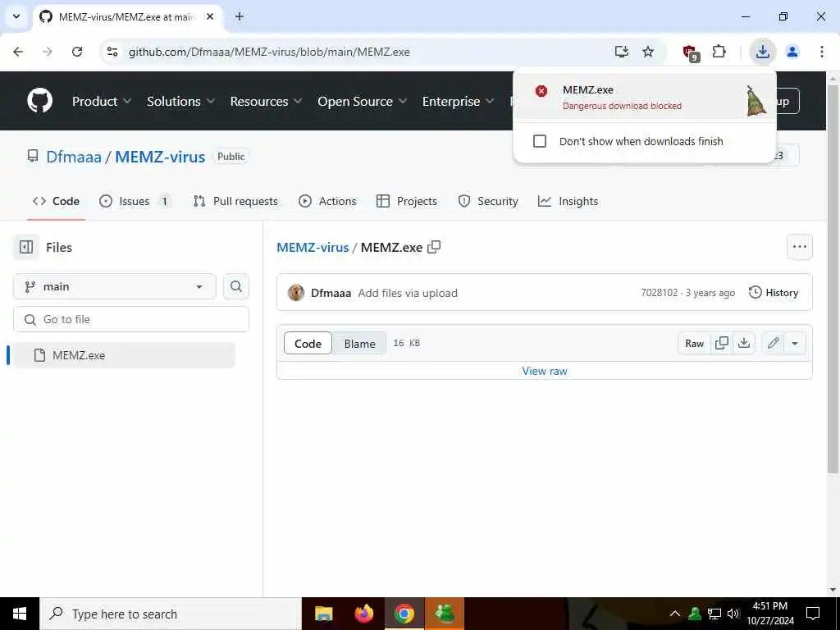Open the Dfmaaa owner link
Image resolution: width=840 pixels, height=630 pixels.
click(x=74, y=157)
